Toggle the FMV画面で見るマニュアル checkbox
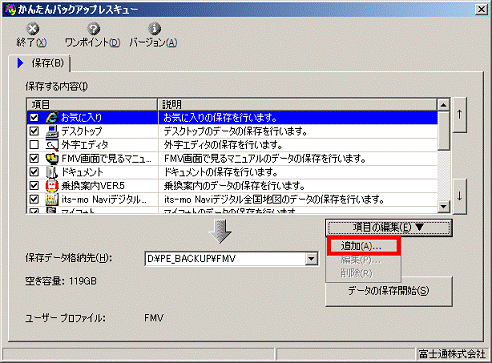Screen dimensions: 492x363 pos(34,158)
